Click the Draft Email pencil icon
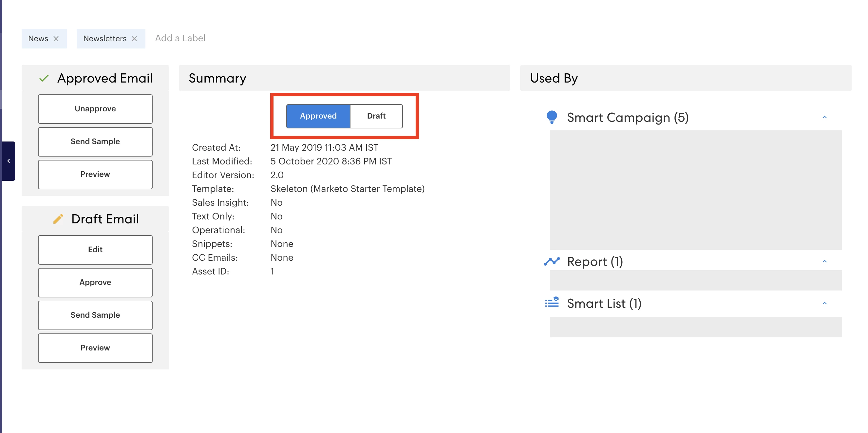 (x=58, y=219)
